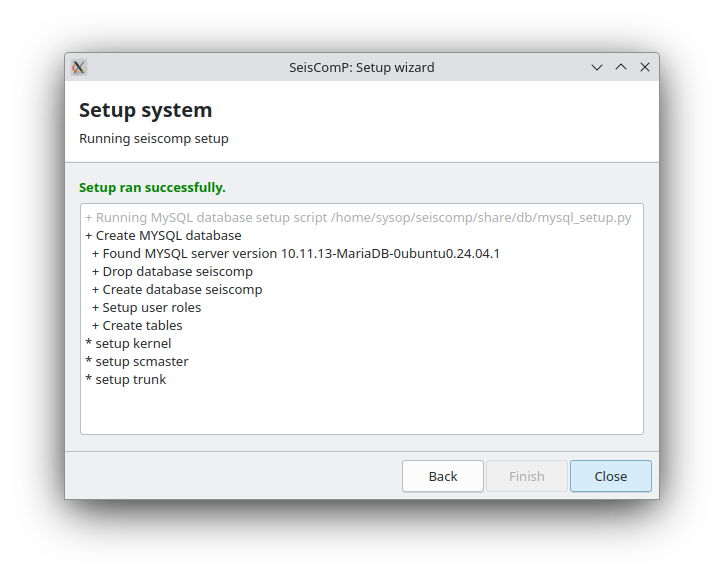Screen dimensions: 724x576
Task: Click the 'SeisComP: Setup wizard' window title
Action: coord(361,67)
